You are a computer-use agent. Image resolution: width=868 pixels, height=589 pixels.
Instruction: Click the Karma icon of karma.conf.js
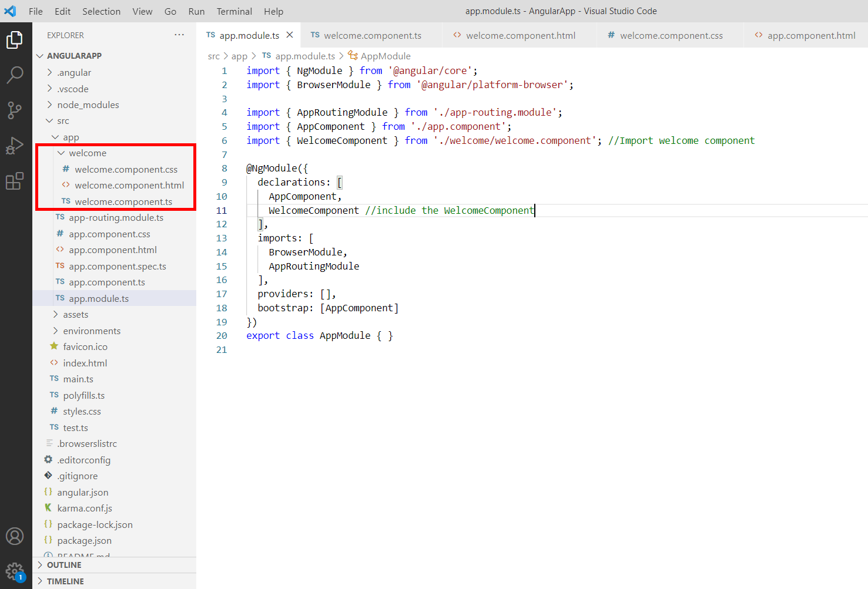[48, 508]
